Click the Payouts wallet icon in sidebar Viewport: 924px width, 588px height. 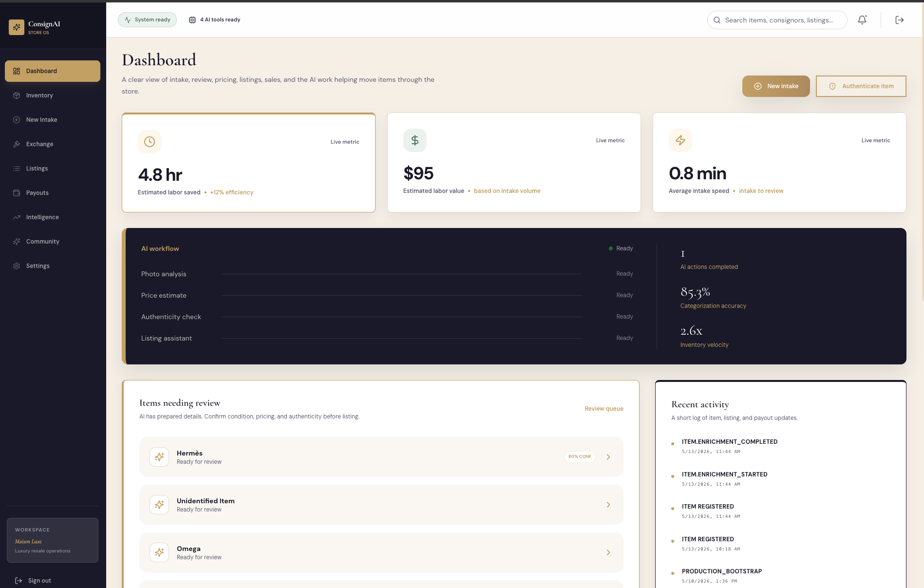click(17, 193)
